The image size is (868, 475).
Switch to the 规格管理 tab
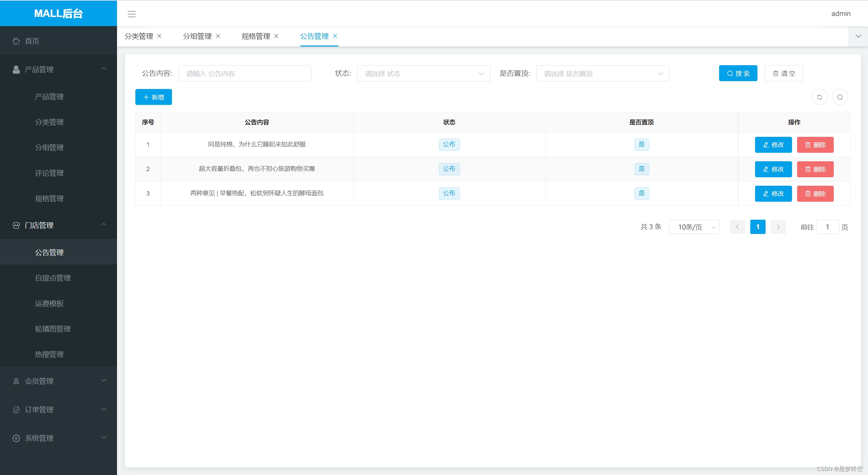tap(256, 36)
